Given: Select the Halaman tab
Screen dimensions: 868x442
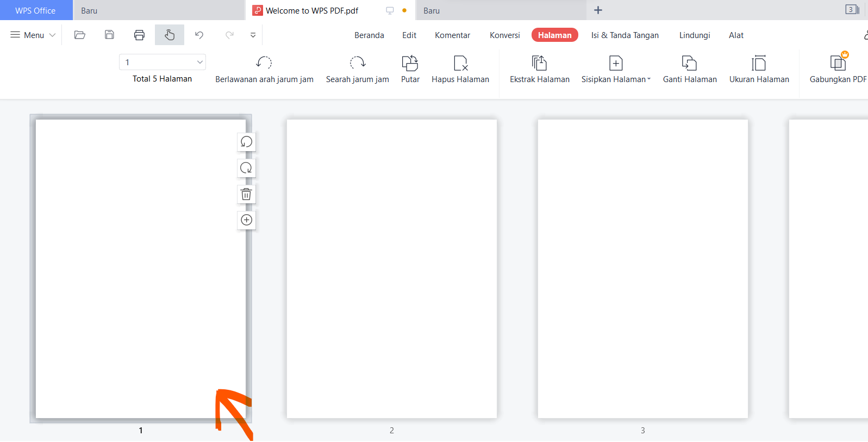Looking at the screenshot, I should pos(555,35).
